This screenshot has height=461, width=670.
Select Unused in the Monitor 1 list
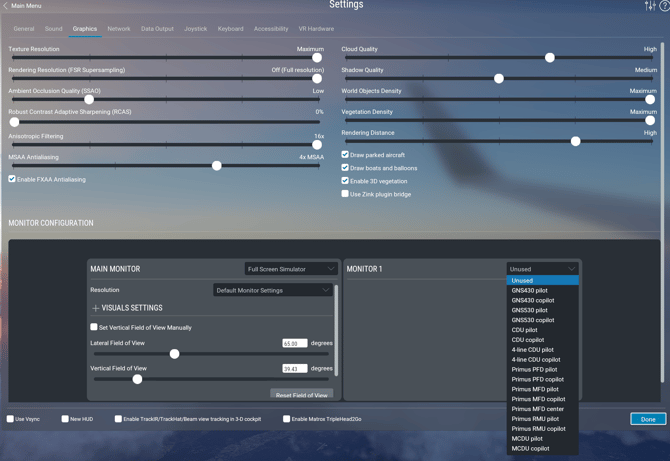[x=543, y=280]
